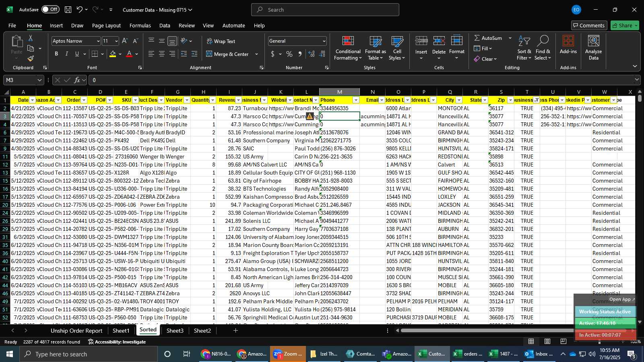Click the Insert Function fx icon
Viewport: 644px width, 362px height.
pos(77,80)
